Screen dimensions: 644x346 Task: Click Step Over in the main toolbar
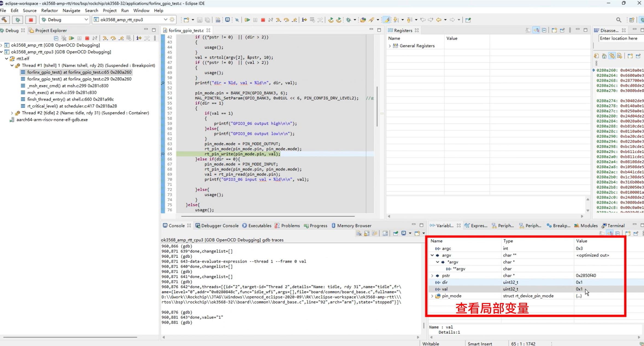286,20
